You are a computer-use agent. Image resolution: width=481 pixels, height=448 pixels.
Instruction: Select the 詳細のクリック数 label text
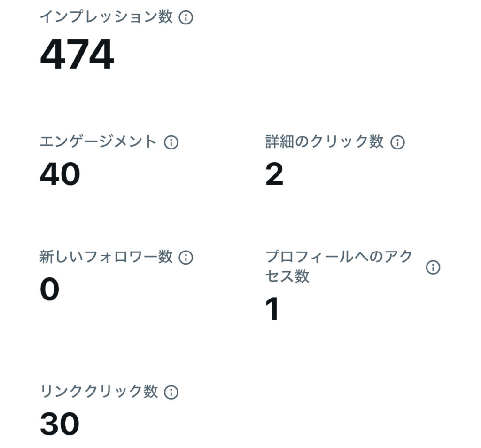[325, 142]
